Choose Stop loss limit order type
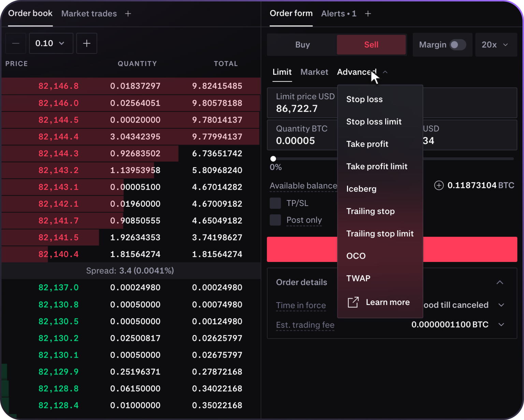 (x=380, y=122)
